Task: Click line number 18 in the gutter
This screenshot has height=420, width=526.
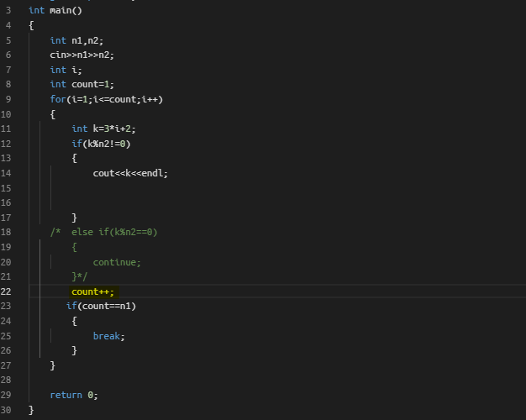Action: point(6,232)
